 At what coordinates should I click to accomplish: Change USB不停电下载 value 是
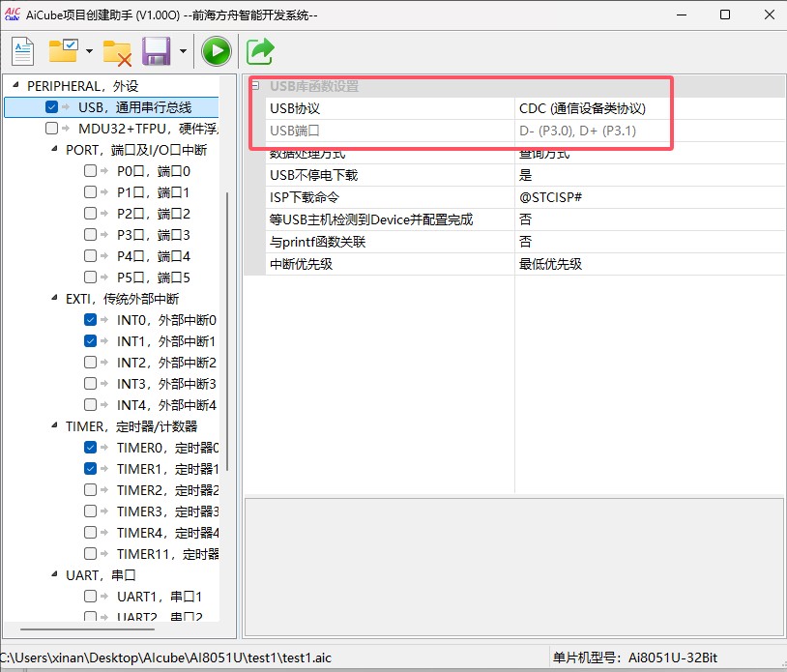point(650,175)
